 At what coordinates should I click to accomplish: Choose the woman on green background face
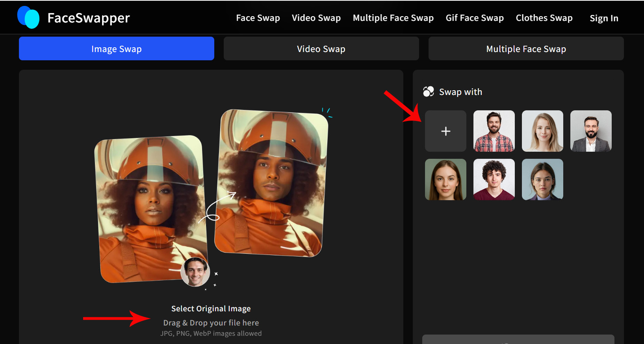(x=445, y=180)
